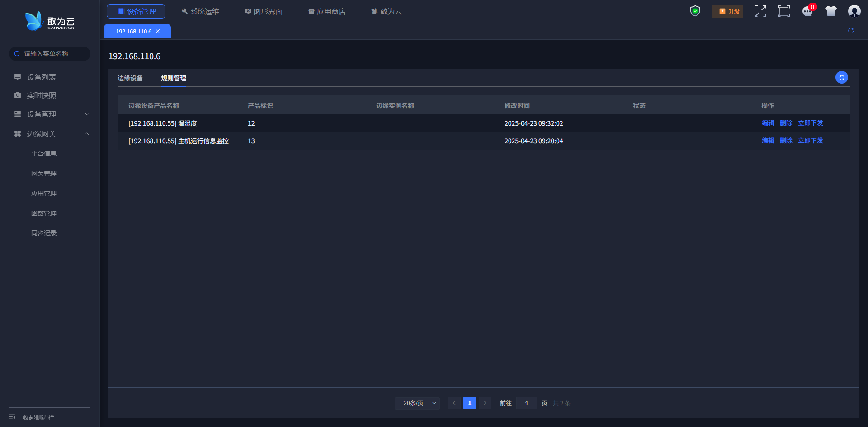Click the screen frame icon in header
868x427 pixels.
784,11
